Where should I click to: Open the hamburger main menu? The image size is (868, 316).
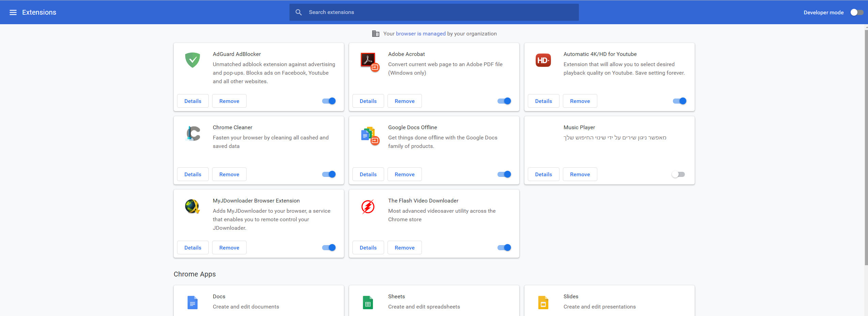(x=13, y=12)
